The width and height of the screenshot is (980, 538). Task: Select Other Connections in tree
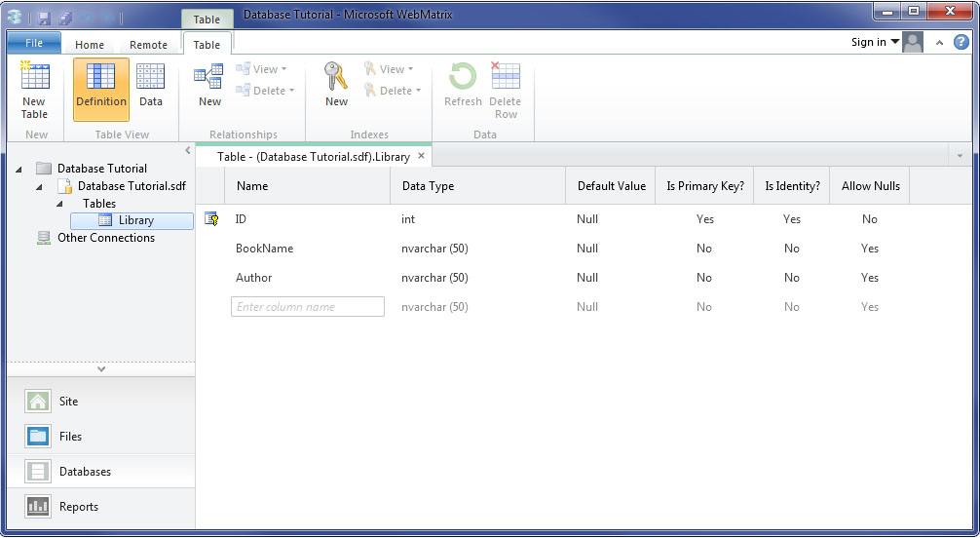click(x=105, y=238)
